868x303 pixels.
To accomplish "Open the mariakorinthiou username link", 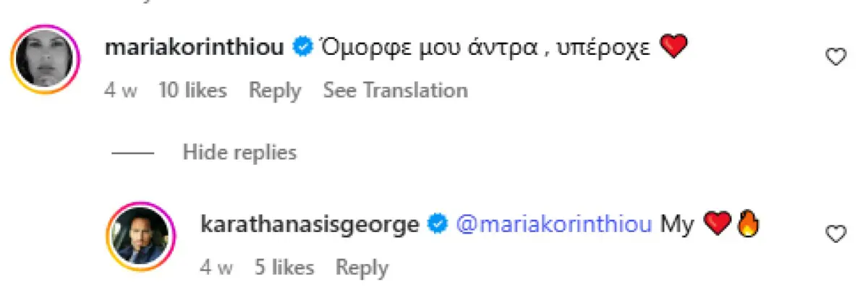I will (195, 48).
